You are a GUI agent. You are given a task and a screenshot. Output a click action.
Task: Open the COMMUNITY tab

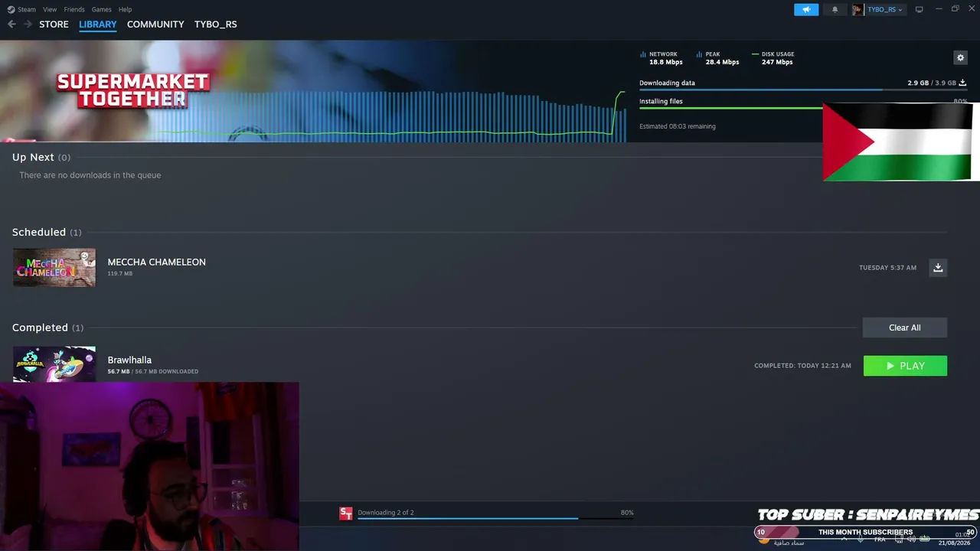tap(155, 24)
